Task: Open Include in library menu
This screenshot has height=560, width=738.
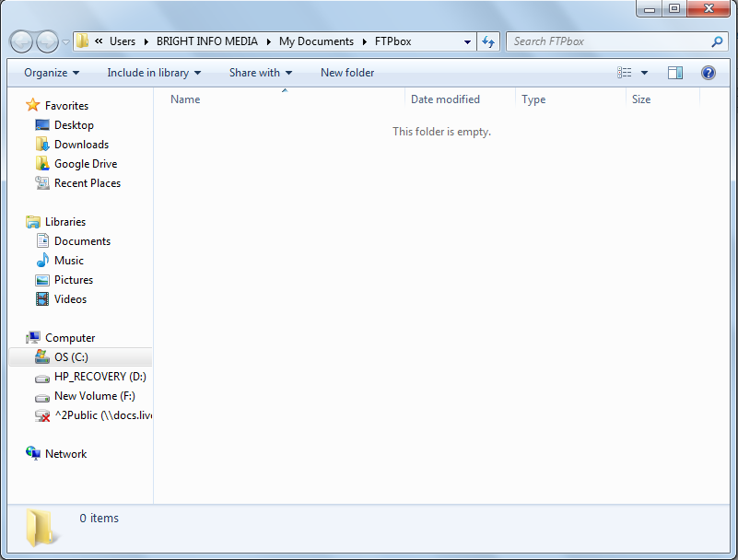Action: tap(154, 73)
